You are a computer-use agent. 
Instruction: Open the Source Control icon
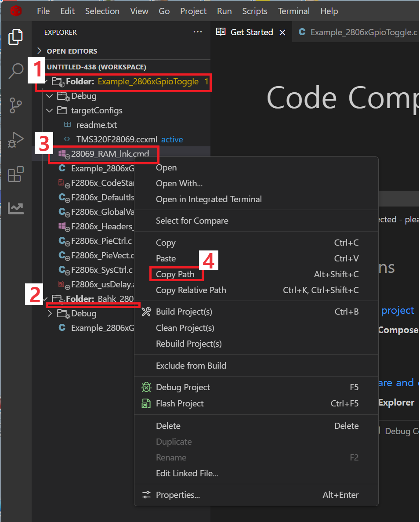(x=16, y=105)
